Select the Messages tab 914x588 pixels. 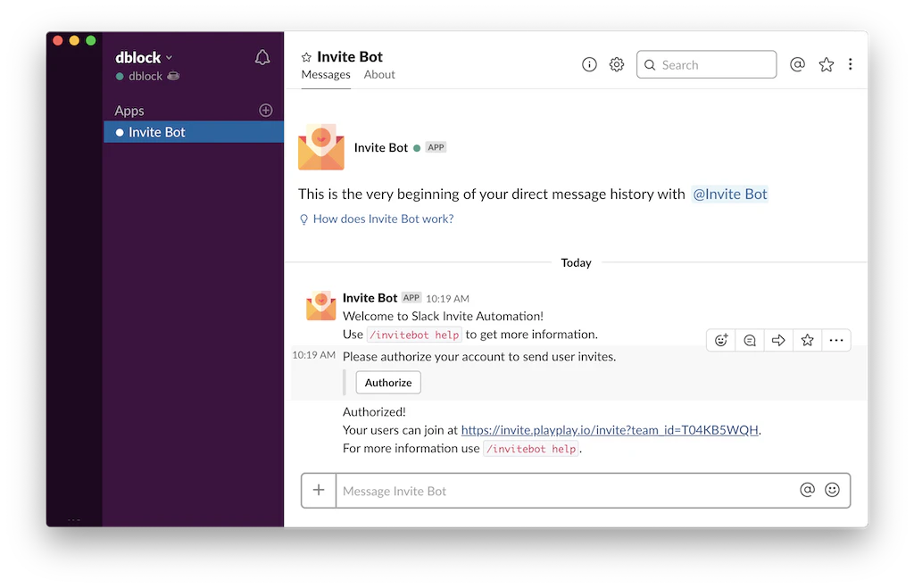click(x=325, y=75)
